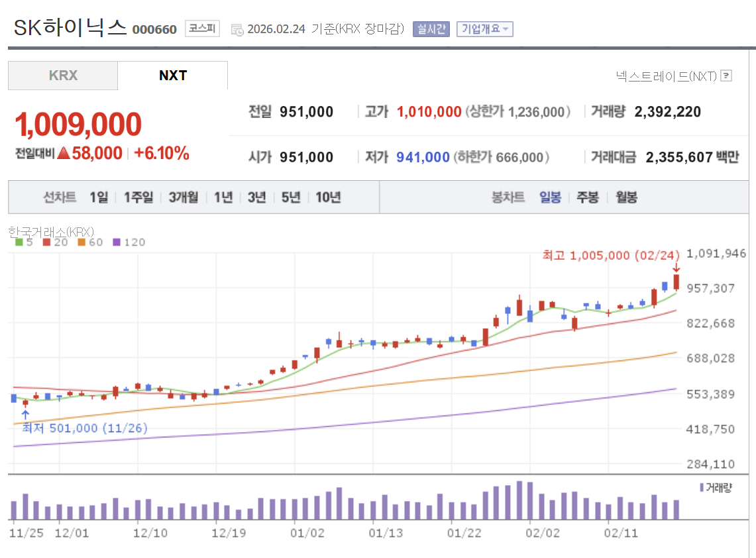Show the 3년 line chart

coord(257,197)
